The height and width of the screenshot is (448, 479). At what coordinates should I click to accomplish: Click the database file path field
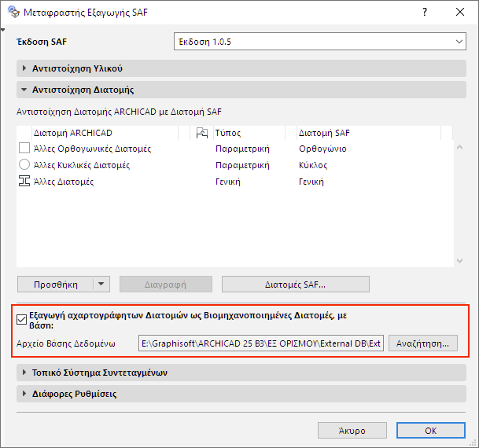tap(260, 343)
